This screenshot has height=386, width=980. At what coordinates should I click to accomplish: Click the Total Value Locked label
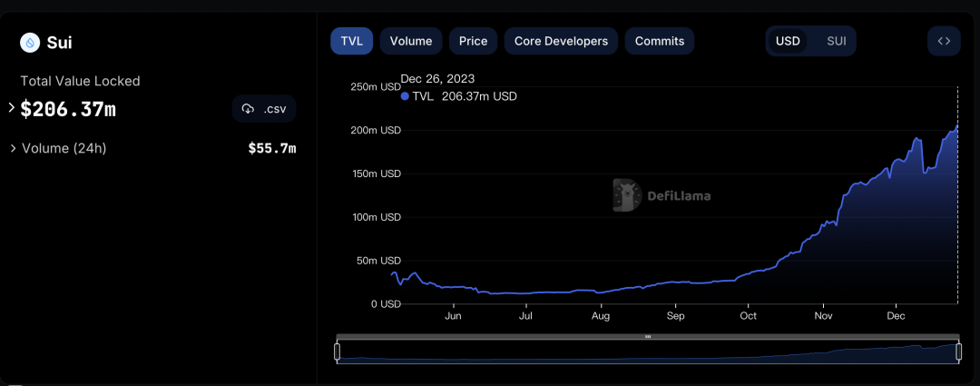(x=80, y=82)
